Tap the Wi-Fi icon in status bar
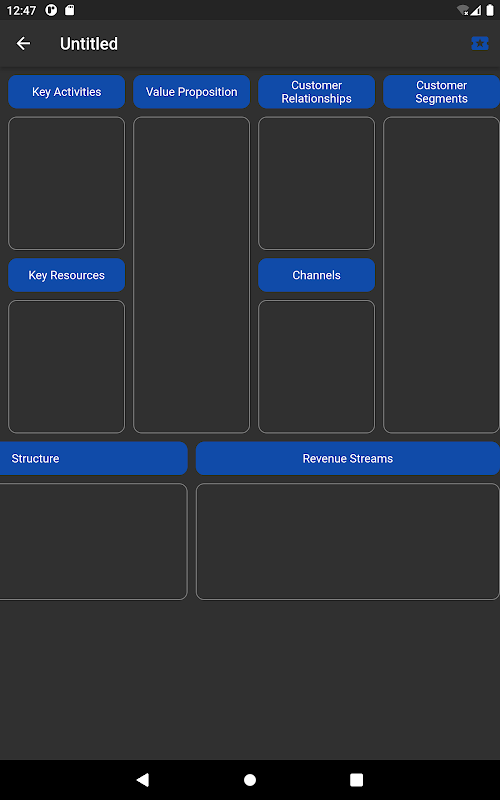Image resolution: width=500 pixels, height=800 pixels. point(463,10)
